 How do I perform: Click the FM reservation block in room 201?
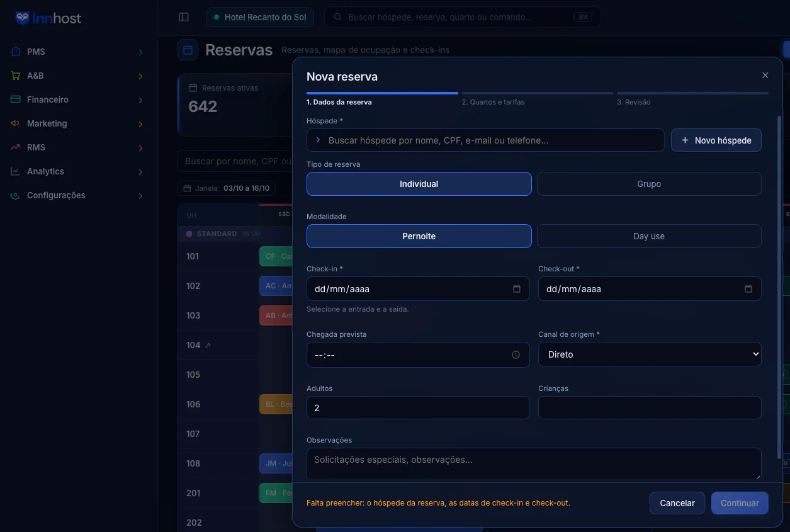(x=276, y=493)
